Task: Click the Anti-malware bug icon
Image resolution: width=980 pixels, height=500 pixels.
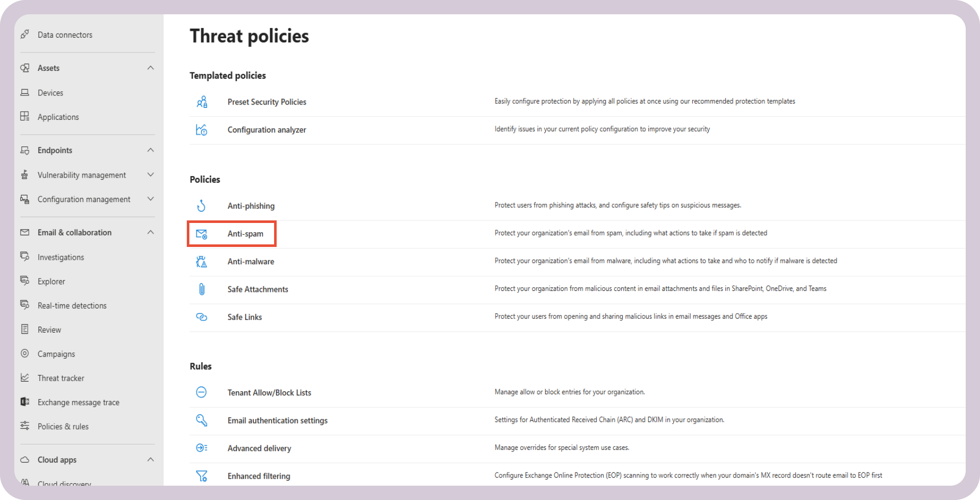Action: point(202,261)
